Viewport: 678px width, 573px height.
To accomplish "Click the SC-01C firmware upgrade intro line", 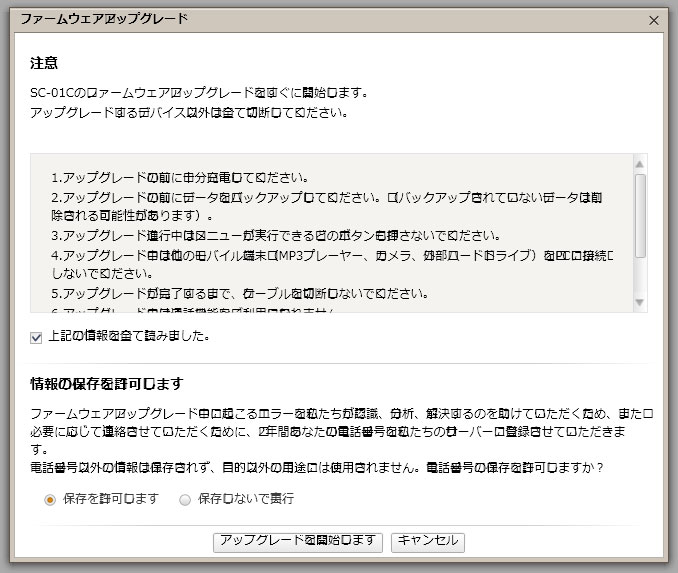I will [x=200, y=92].
